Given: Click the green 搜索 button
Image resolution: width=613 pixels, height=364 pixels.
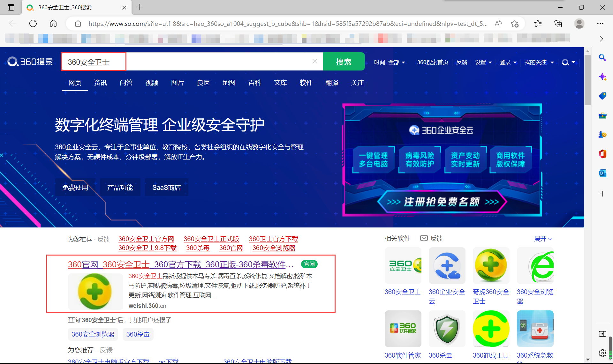Looking at the screenshot, I should pyautogui.click(x=344, y=62).
